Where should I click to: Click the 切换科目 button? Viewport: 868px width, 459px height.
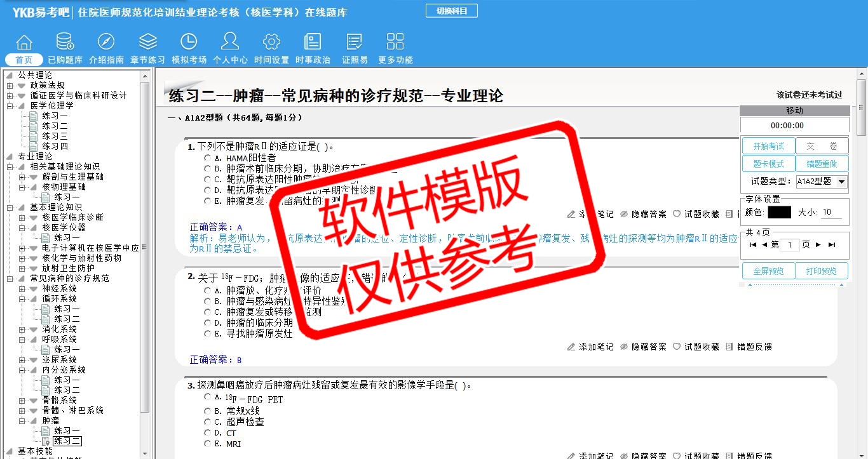click(451, 11)
